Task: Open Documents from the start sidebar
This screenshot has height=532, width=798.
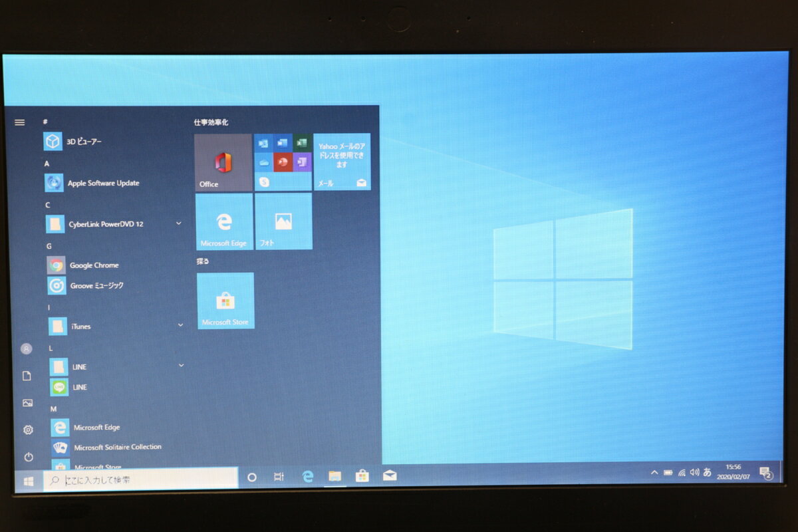Action: [27, 376]
